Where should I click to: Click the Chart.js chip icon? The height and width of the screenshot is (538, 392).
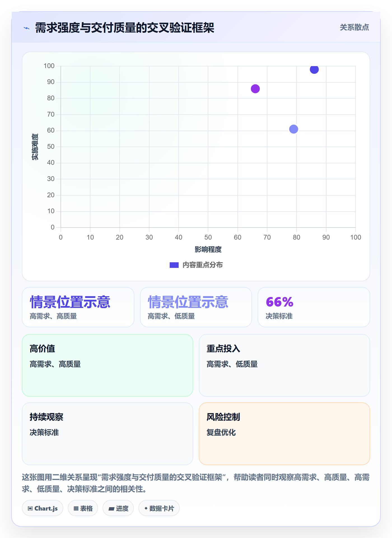point(30,508)
